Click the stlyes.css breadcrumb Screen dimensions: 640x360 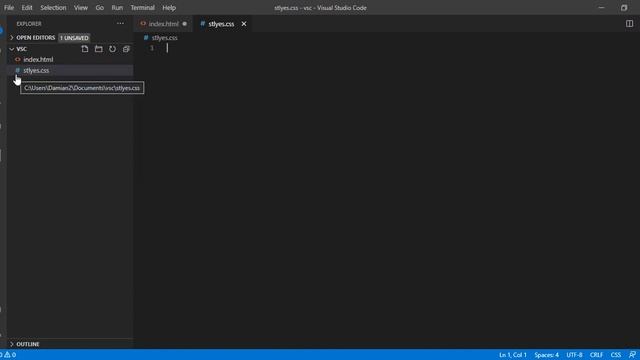click(x=164, y=38)
